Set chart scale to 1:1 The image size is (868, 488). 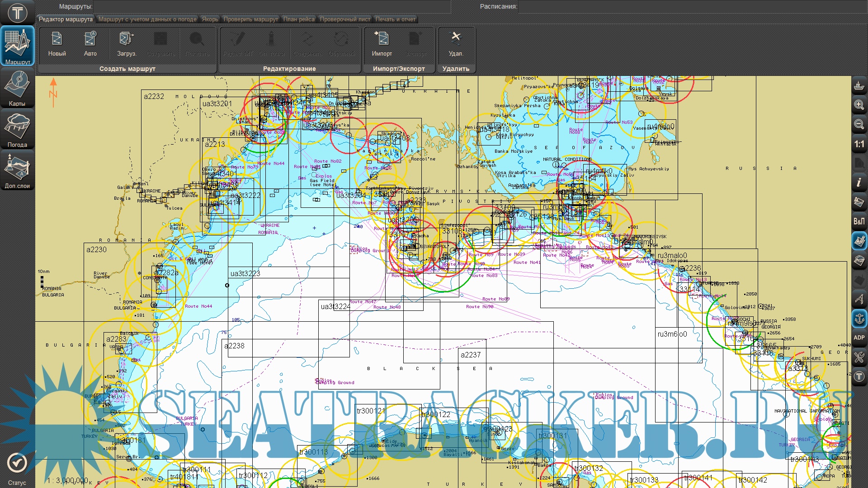[859, 144]
